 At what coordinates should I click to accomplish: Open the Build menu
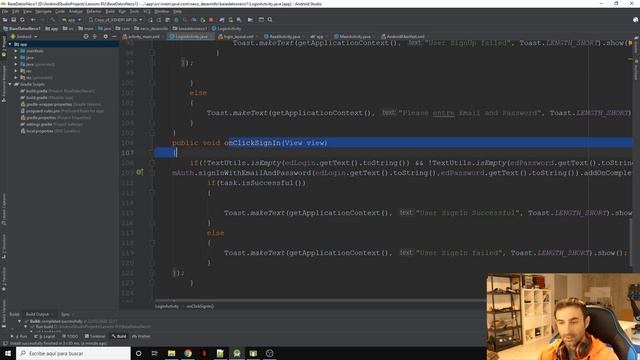click(110, 11)
